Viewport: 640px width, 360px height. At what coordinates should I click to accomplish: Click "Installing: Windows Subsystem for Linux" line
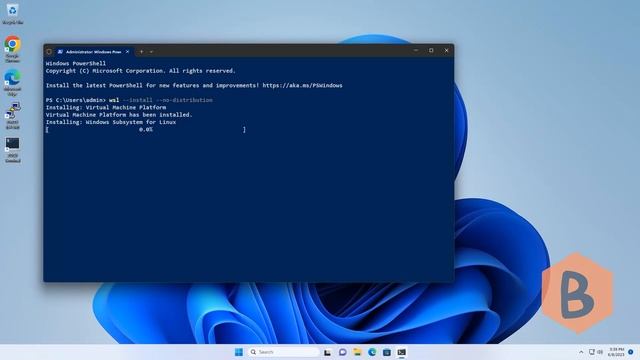click(111, 122)
